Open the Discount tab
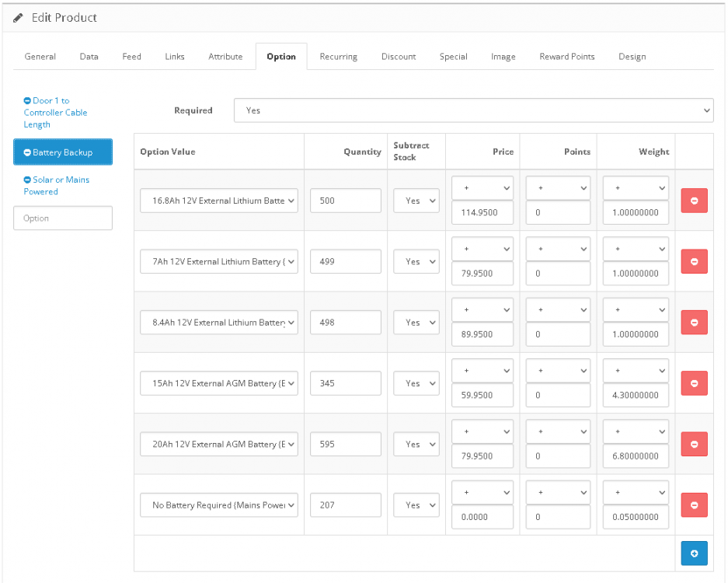This screenshot has width=728, height=583. tap(399, 57)
